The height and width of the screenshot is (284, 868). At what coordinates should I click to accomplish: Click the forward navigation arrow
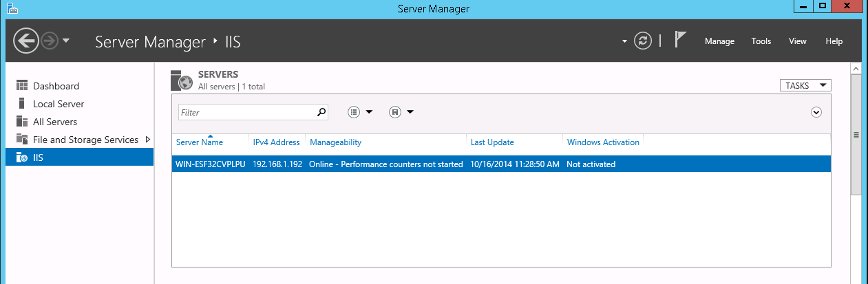pos(49,41)
